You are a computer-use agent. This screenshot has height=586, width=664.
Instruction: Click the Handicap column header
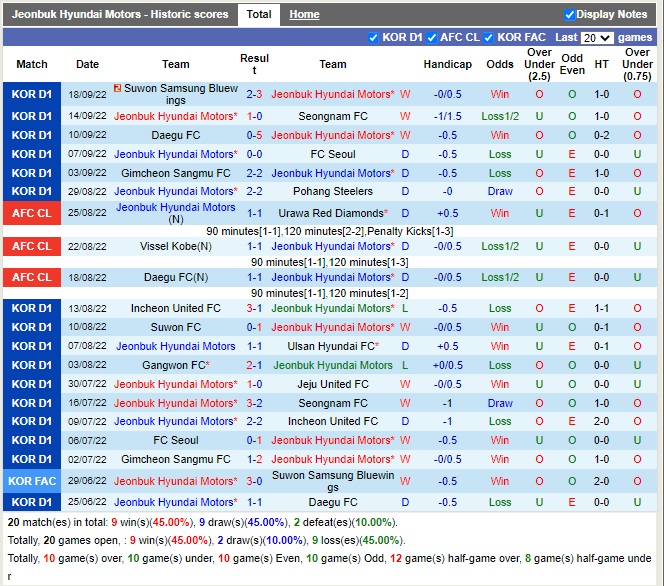447,64
